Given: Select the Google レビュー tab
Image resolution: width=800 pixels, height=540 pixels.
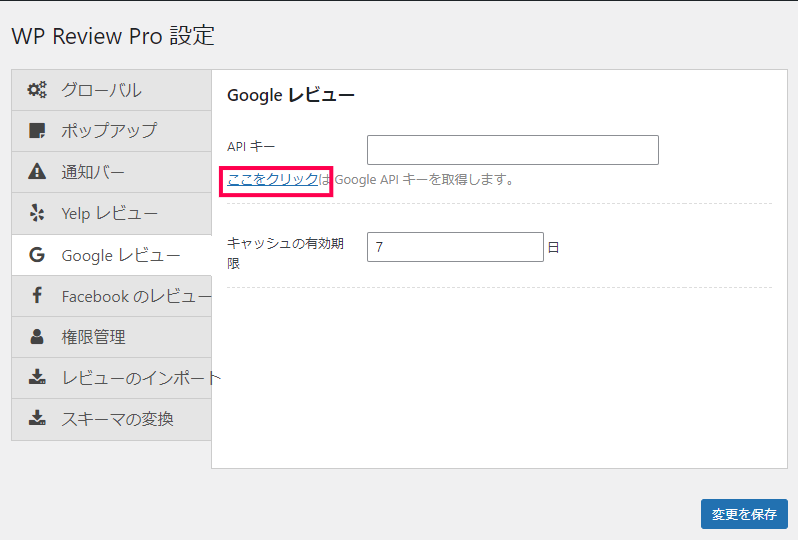Looking at the screenshot, I should (x=112, y=255).
